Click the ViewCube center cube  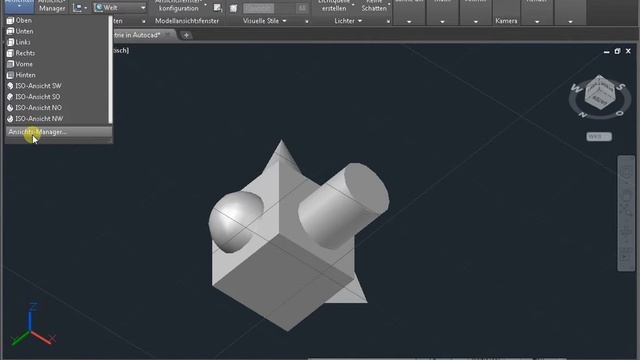tap(599, 92)
